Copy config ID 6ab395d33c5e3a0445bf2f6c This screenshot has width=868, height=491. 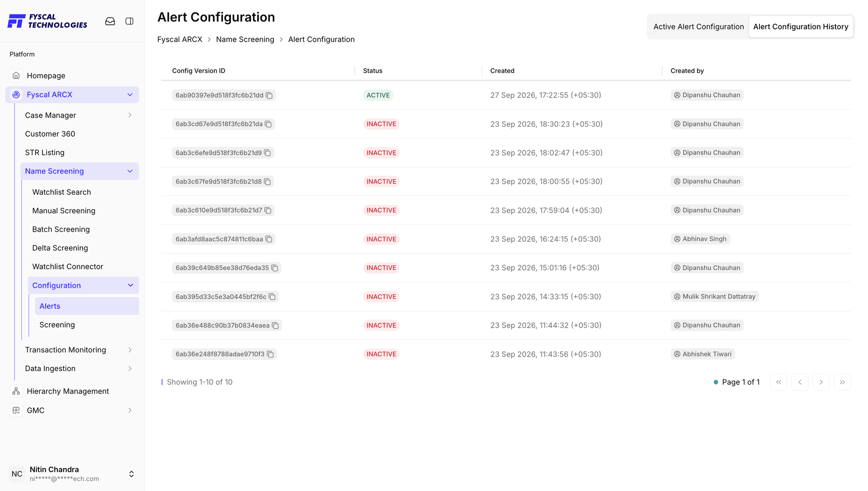273,297
